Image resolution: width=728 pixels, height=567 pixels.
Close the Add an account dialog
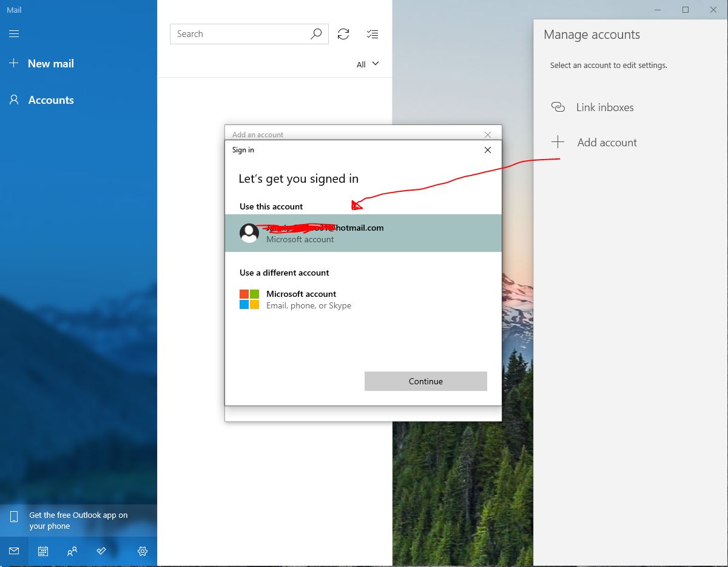(x=488, y=135)
